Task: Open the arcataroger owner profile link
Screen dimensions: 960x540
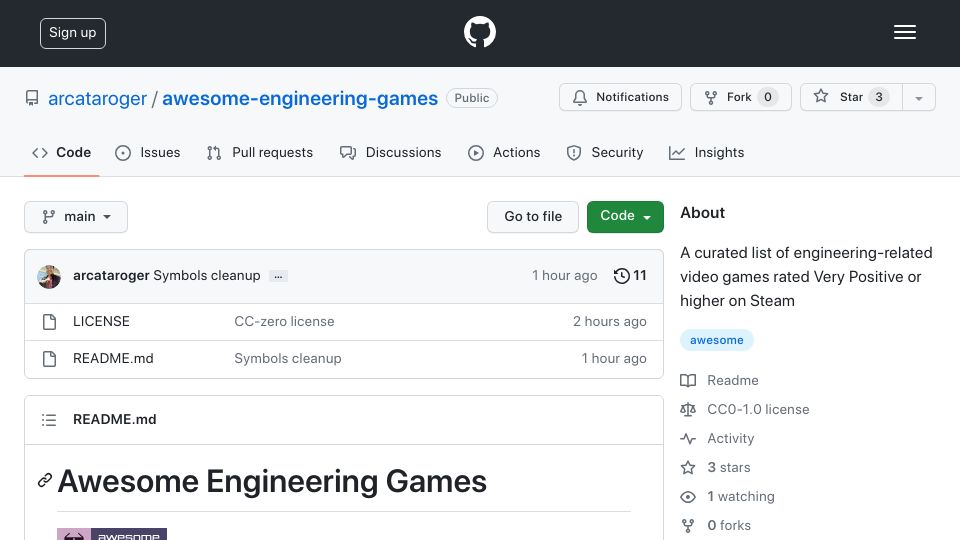Action: (97, 99)
